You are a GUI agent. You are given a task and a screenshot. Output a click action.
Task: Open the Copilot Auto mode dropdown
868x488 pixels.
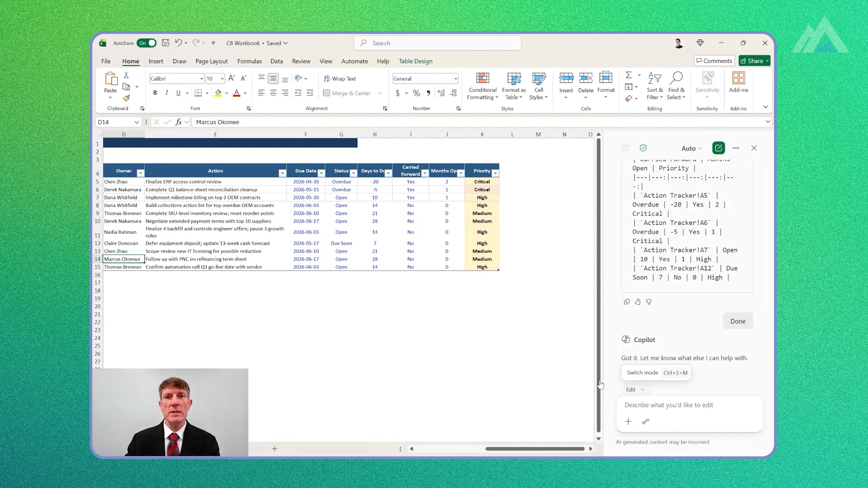(x=691, y=148)
